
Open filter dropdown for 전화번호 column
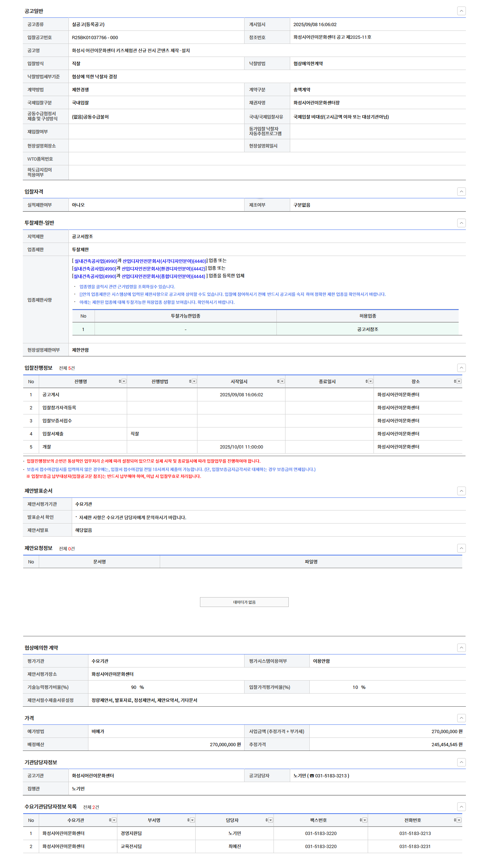(459, 820)
